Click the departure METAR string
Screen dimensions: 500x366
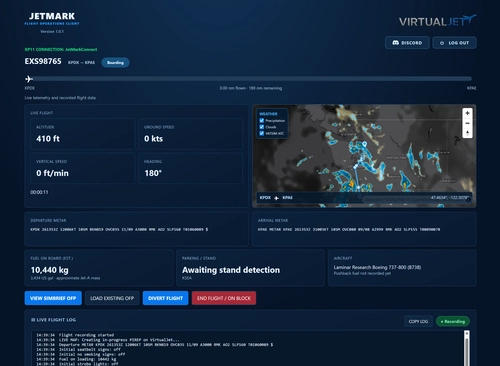point(119,229)
